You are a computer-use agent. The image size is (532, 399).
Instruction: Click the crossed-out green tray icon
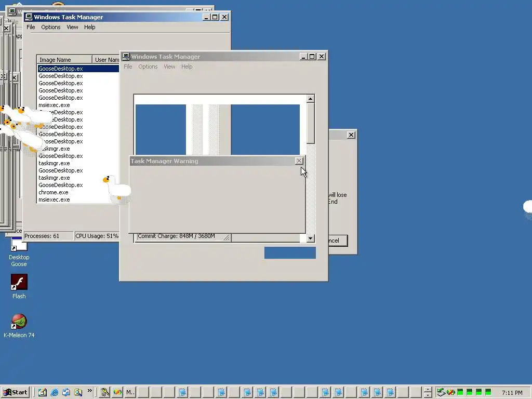(x=450, y=392)
